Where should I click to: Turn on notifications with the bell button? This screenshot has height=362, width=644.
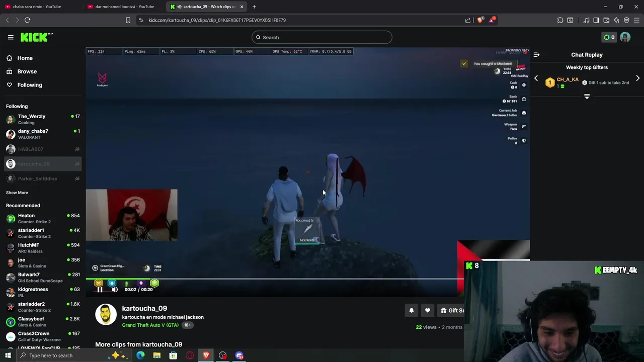click(x=412, y=311)
